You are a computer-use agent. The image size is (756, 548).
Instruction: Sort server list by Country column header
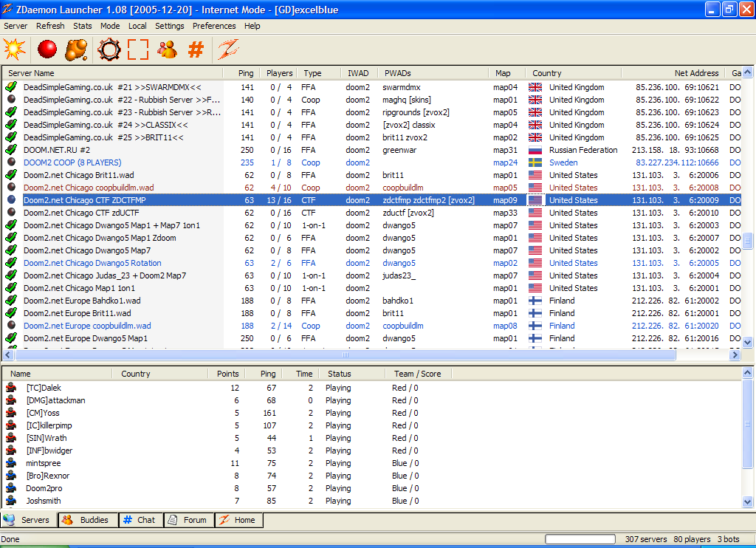pos(573,73)
